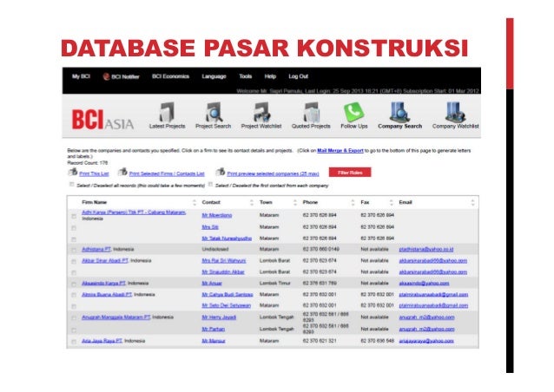This screenshot has width=554, height=392.
Task: Check the Mrs Siti row checkbox
Action: point(74,228)
